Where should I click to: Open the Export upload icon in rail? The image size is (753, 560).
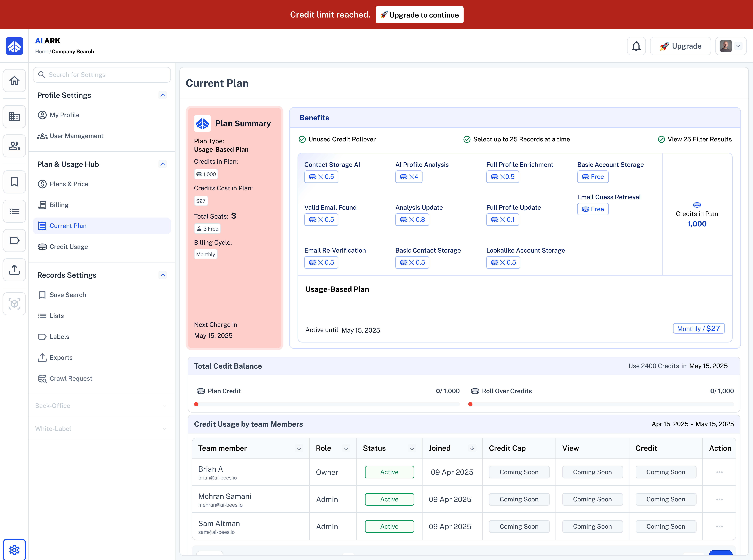tap(14, 270)
